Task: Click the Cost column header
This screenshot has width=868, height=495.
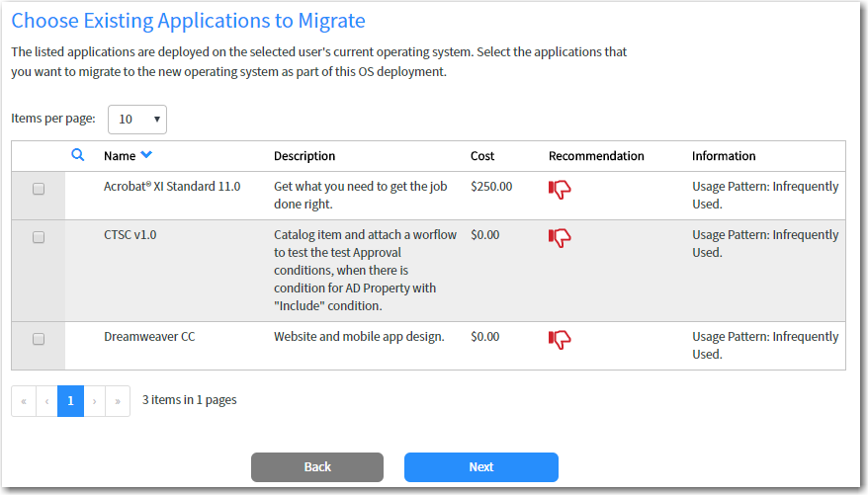Action: pos(482,156)
